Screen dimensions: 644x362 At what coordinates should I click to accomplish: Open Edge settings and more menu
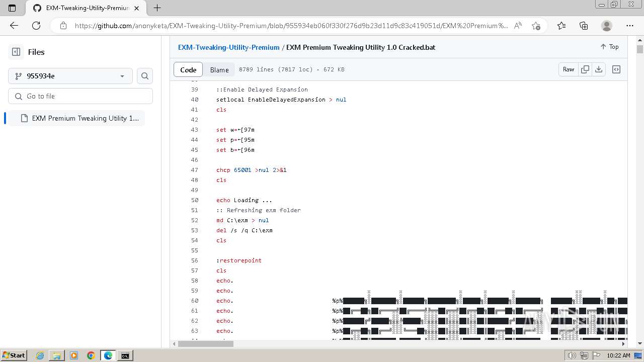(630, 26)
